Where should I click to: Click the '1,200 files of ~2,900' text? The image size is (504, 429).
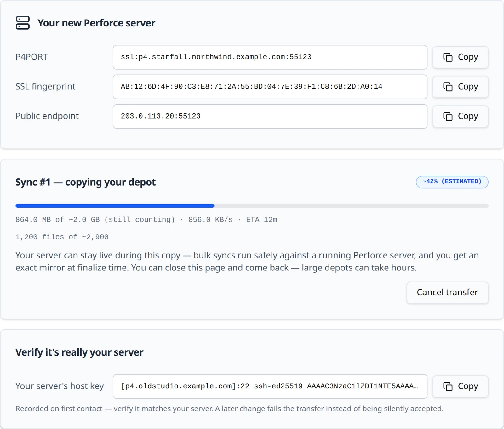tap(62, 237)
